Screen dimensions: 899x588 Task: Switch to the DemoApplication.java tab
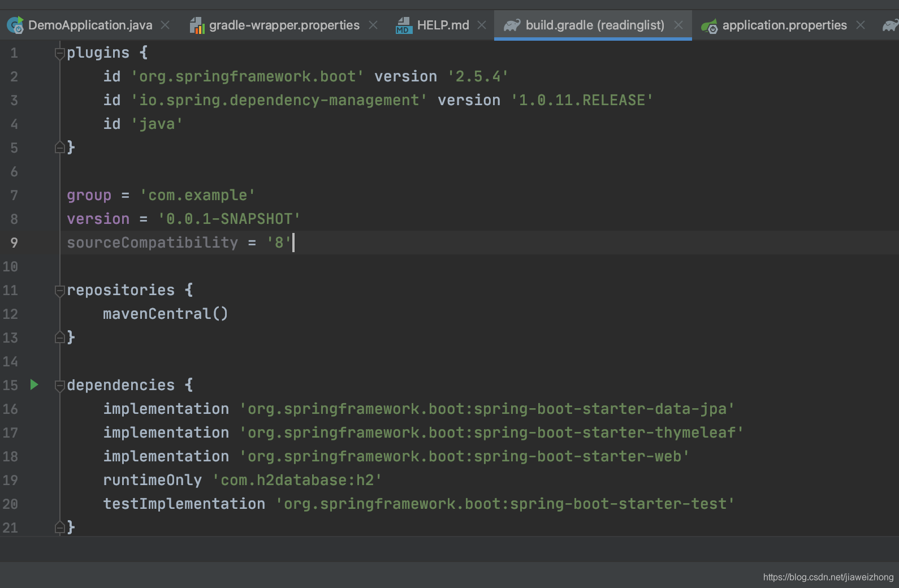[x=90, y=25]
